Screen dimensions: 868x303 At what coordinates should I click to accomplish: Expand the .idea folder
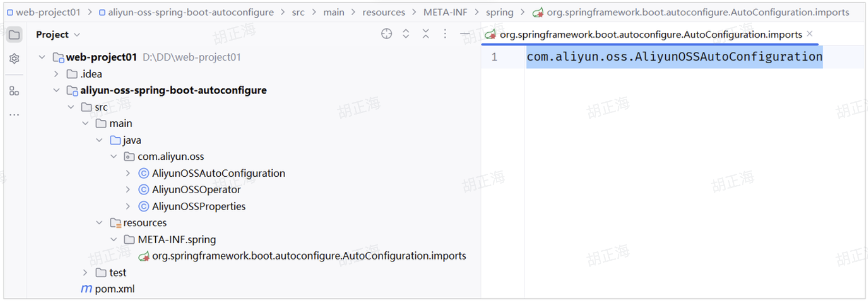pos(56,74)
